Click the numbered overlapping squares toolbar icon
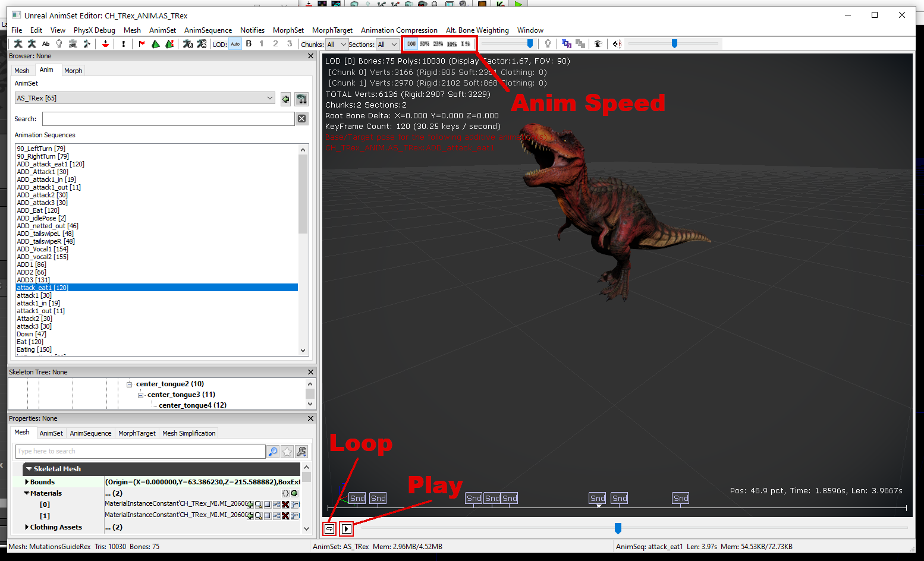Image resolution: width=924 pixels, height=561 pixels. (566, 43)
